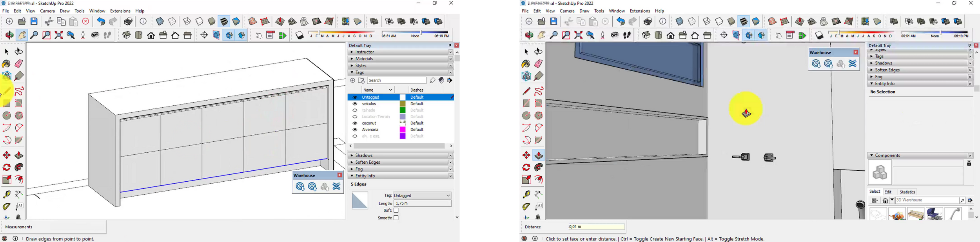Hide the veiculos tag layer
This screenshot has width=980, height=242.
coord(355,104)
